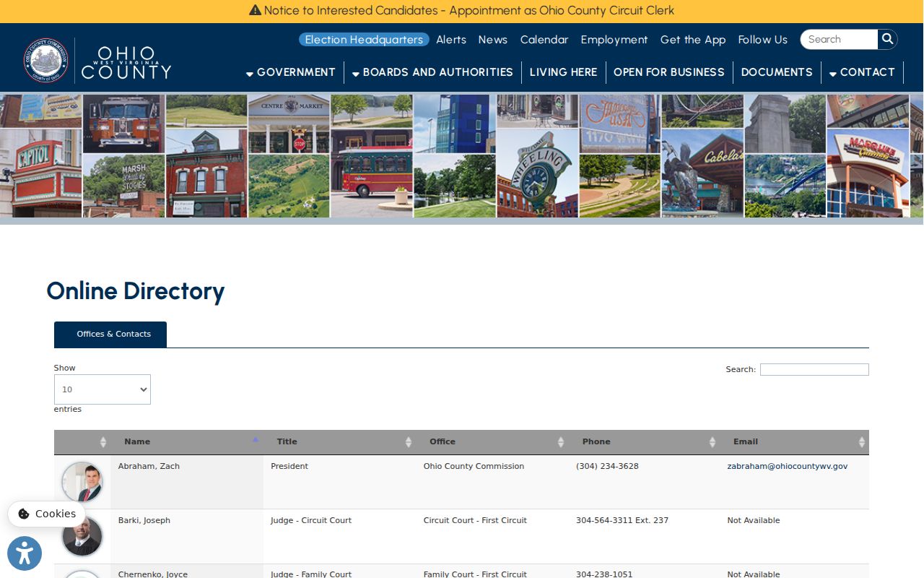Open the Open For Business menu item
Image resolution: width=924 pixels, height=578 pixels.
coord(668,72)
